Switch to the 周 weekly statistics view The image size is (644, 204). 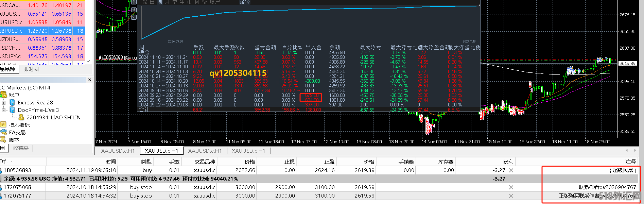tap(159, 2)
